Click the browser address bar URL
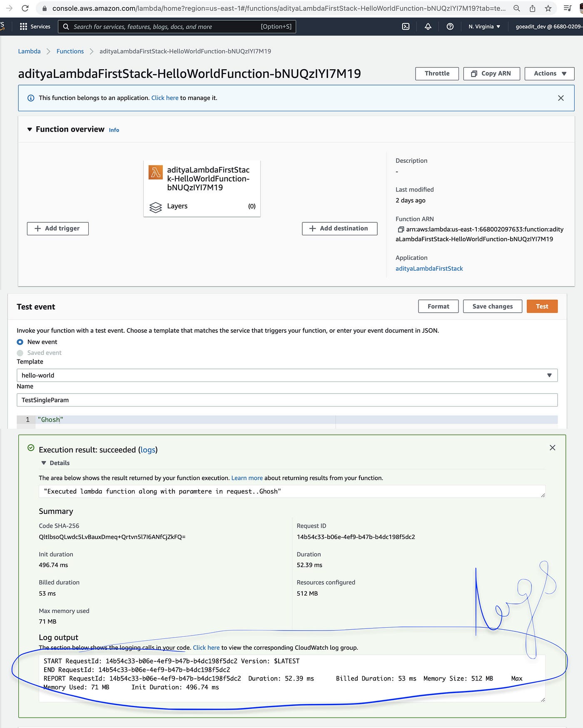The height and width of the screenshot is (728, 583). coord(279,8)
